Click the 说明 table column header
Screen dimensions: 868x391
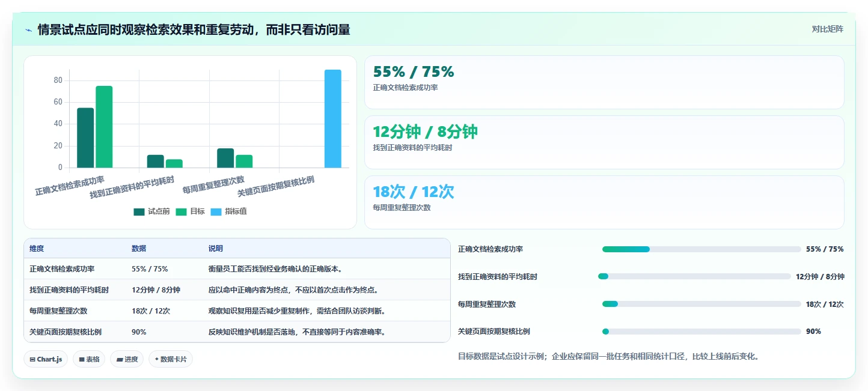[216, 249]
